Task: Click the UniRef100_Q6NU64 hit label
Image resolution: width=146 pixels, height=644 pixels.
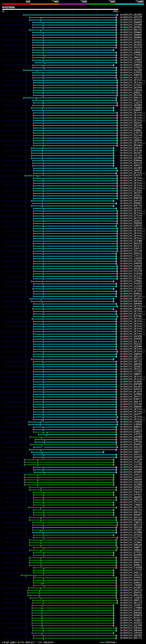Action: [131, 354]
